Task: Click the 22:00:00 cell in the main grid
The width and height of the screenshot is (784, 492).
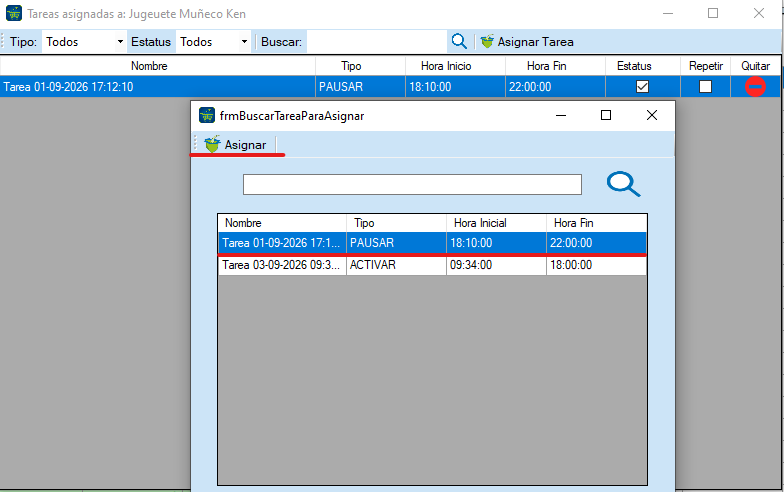Action: 555,87
